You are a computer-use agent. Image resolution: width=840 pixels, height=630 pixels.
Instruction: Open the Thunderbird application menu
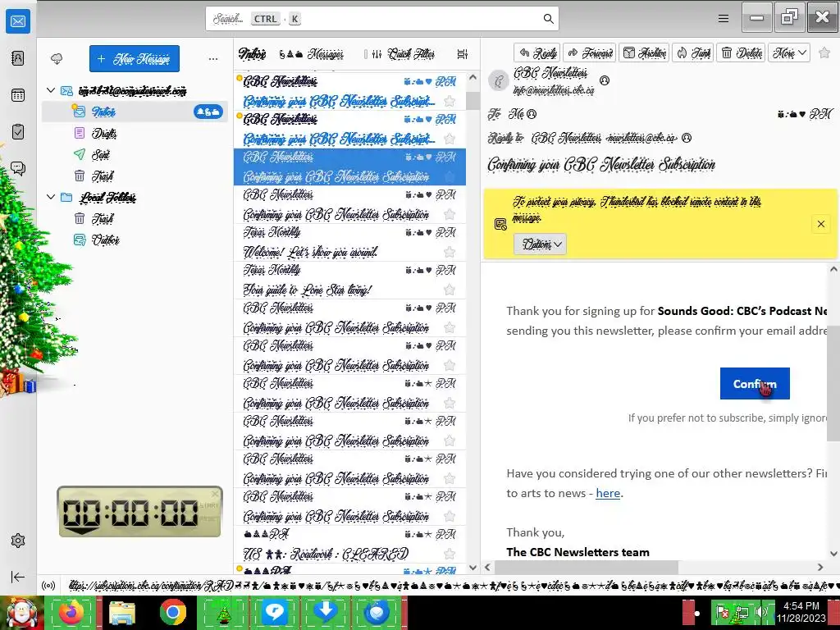724,19
